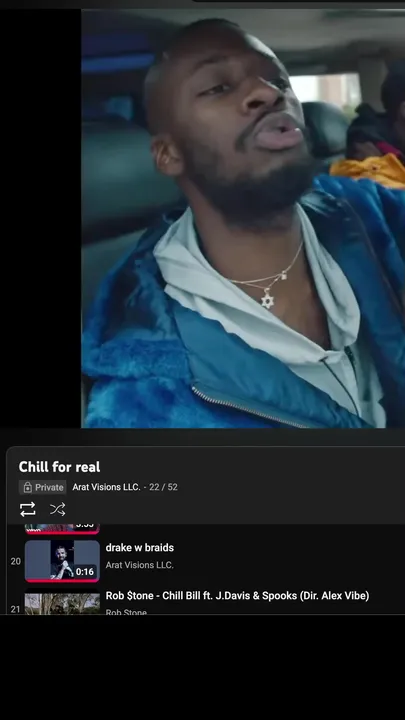Click the black letterbox area left of video
Image resolution: width=405 pixels, height=720 pixels.
click(x=40, y=219)
